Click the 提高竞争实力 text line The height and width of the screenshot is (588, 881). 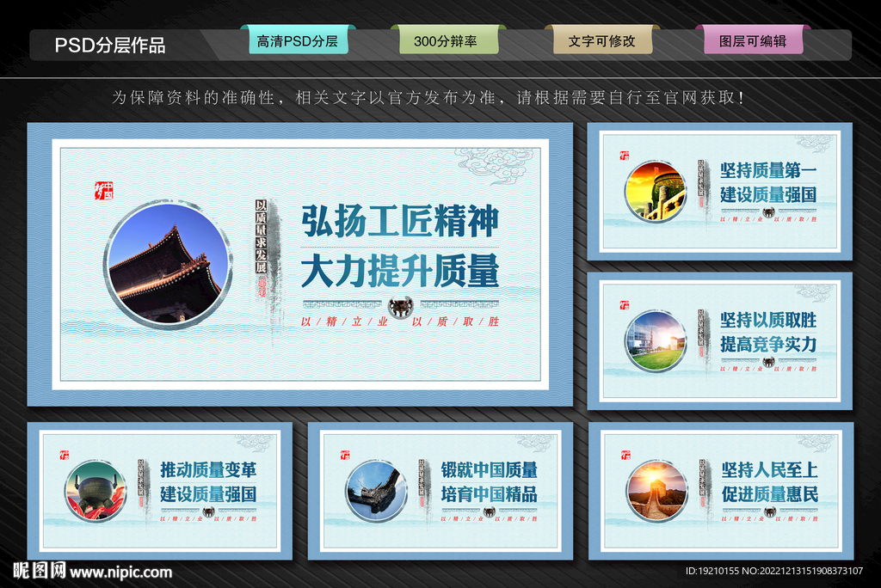coord(768,344)
